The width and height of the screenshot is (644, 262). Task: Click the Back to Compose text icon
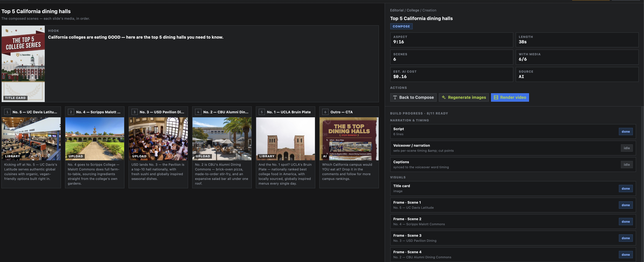[x=395, y=98]
